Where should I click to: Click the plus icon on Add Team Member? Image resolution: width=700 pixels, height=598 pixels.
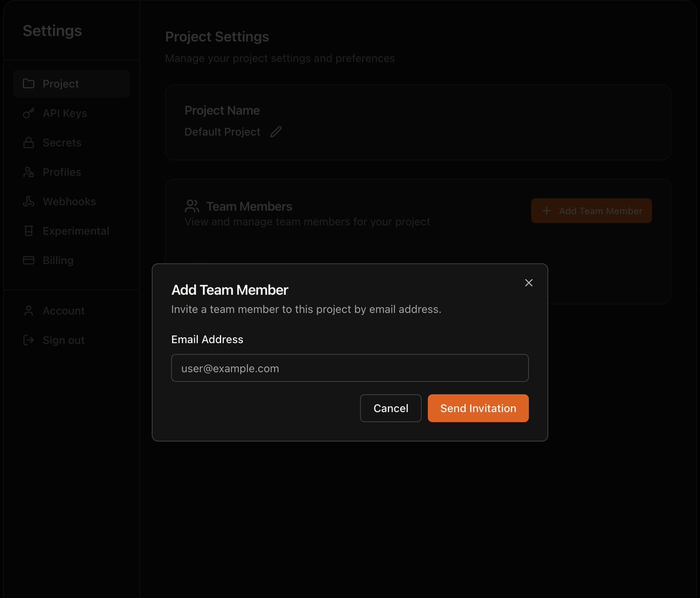point(546,211)
